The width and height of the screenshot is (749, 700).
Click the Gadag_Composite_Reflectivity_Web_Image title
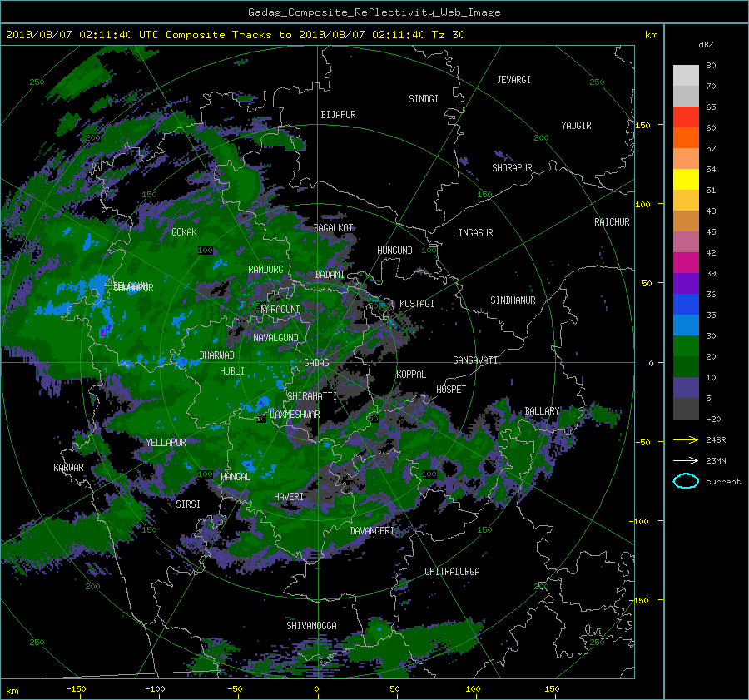(x=374, y=12)
